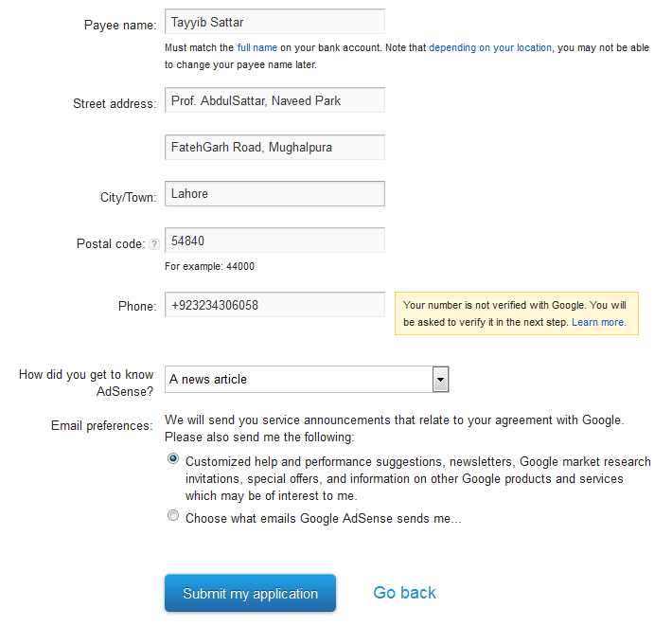Viewport: 672px width, 625px height.
Task: Select the Phone number input field
Action: [274, 305]
